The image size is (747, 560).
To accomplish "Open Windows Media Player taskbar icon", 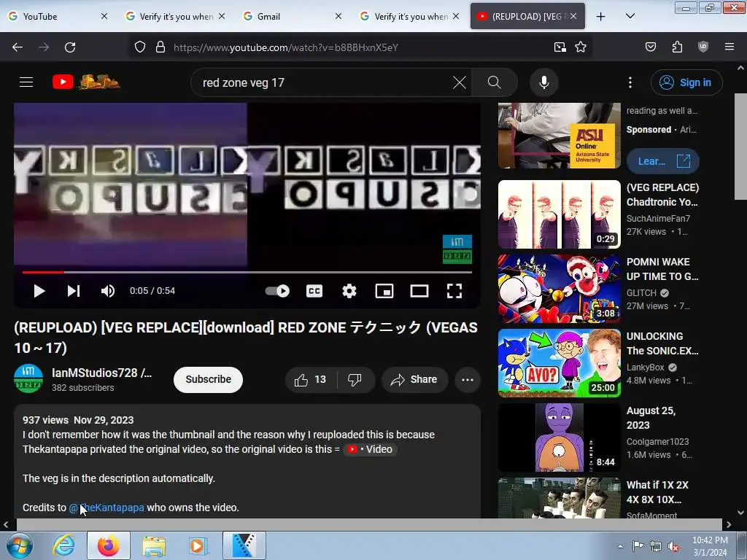I will (x=198, y=545).
